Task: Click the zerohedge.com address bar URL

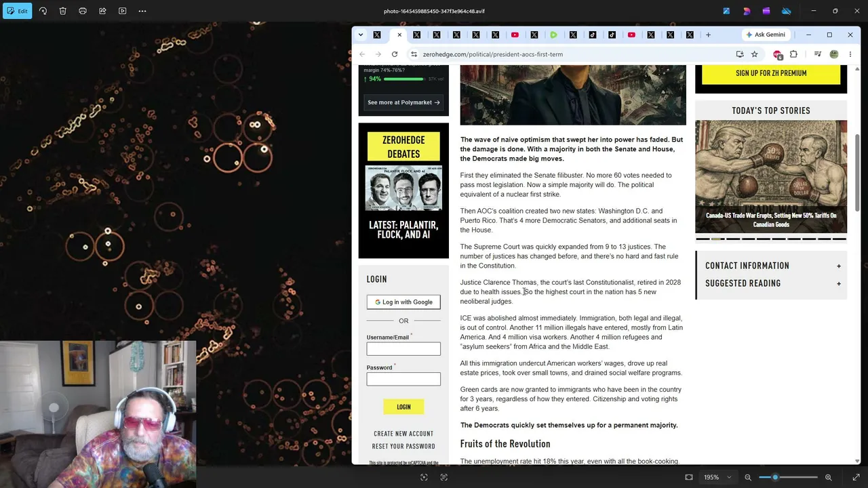Action: [x=493, y=54]
